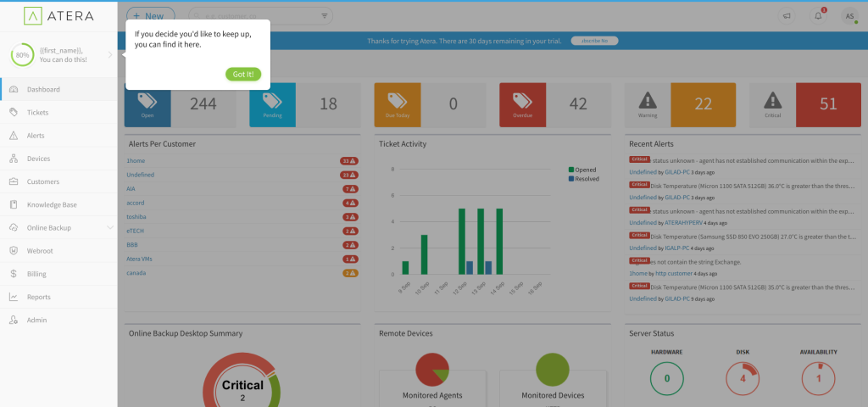This screenshot has width=868, height=407.
Task: Click the Got It! tooltip button
Action: (243, 75)
